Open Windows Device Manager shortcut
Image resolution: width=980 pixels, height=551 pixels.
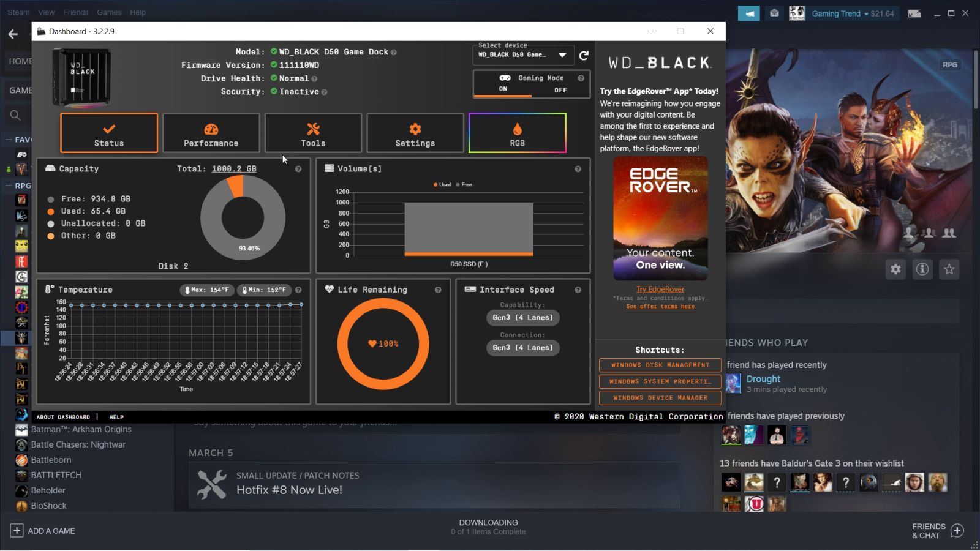click(x=660, y=398)
